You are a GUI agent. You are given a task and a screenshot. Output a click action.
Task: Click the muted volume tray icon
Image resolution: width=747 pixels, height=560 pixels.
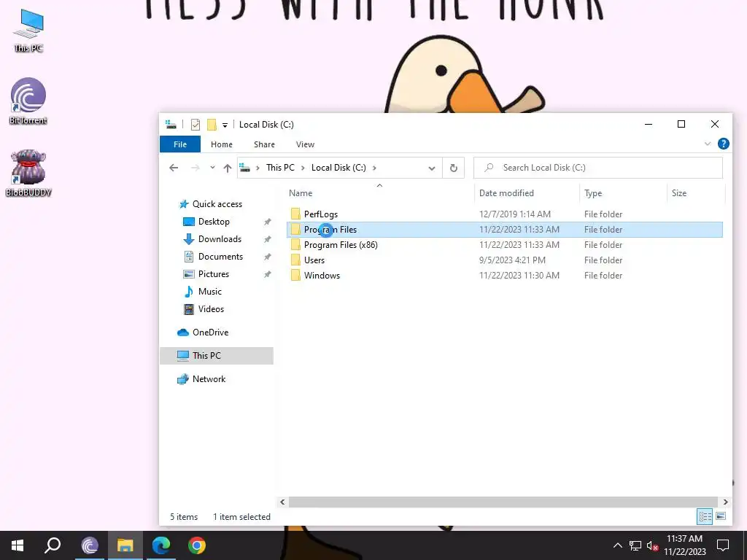click(x=652, y=545)
